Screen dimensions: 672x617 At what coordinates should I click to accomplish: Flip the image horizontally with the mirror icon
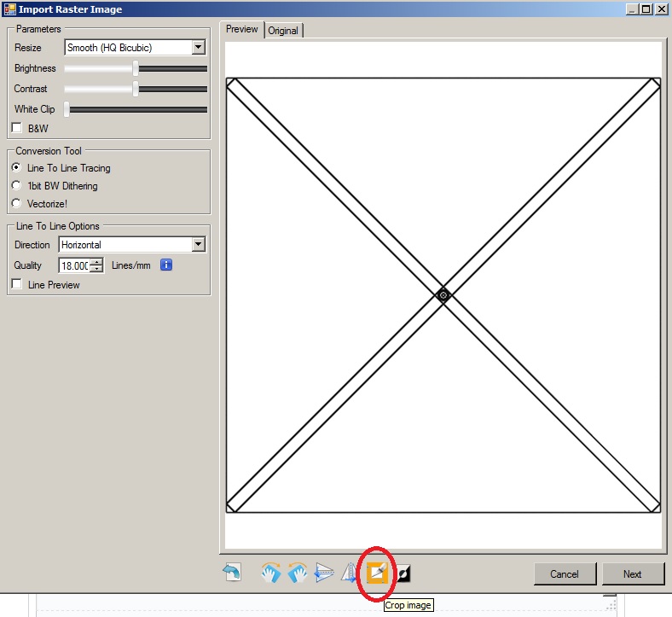349,573
